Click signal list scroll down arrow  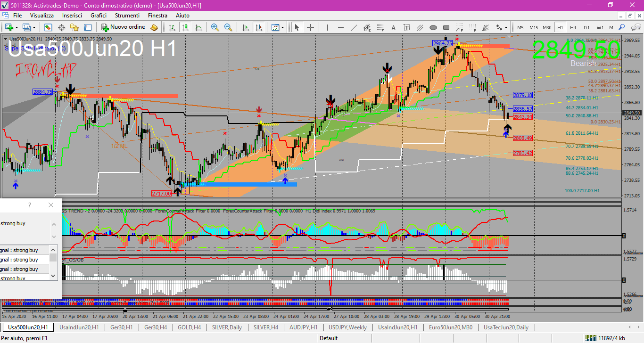[x=53, y=276]
